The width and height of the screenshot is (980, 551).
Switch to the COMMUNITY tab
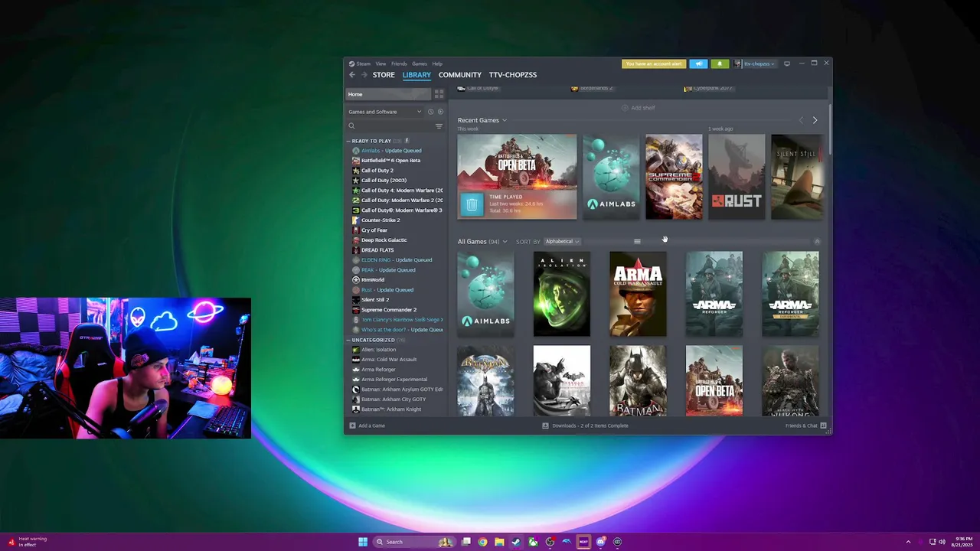pos(460,75)
